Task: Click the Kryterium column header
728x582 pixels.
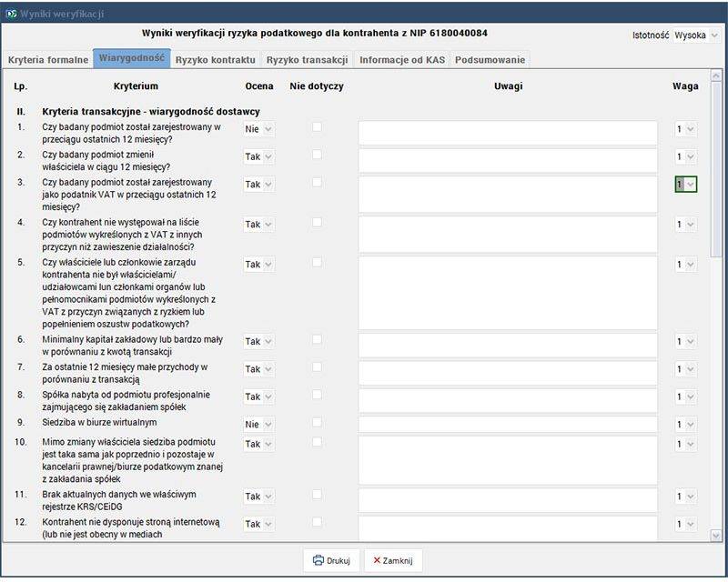Action: coord(136,85)
